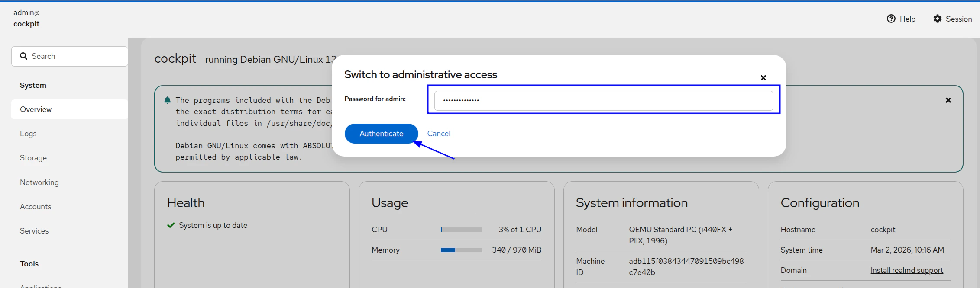Click the bell icon in the banner
Viewport: 980px width, 288px height.
coord(168,100)
